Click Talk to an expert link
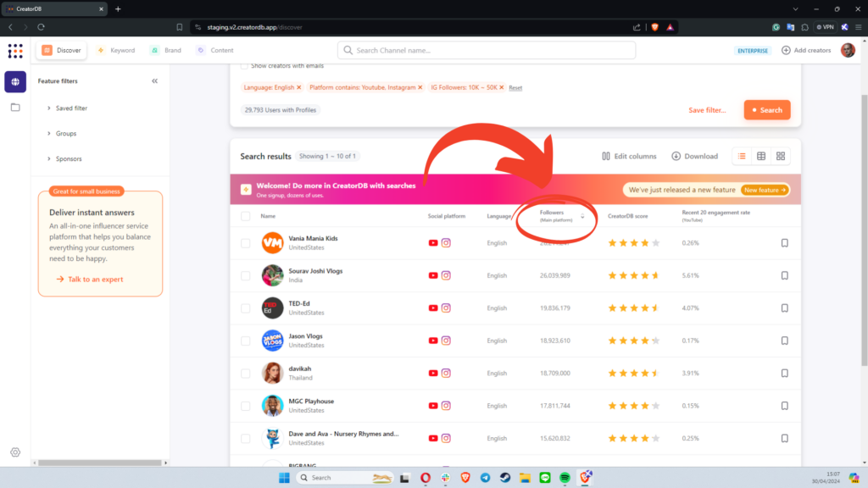The height and width of the screenshot is (488, 868). point(90,280)
